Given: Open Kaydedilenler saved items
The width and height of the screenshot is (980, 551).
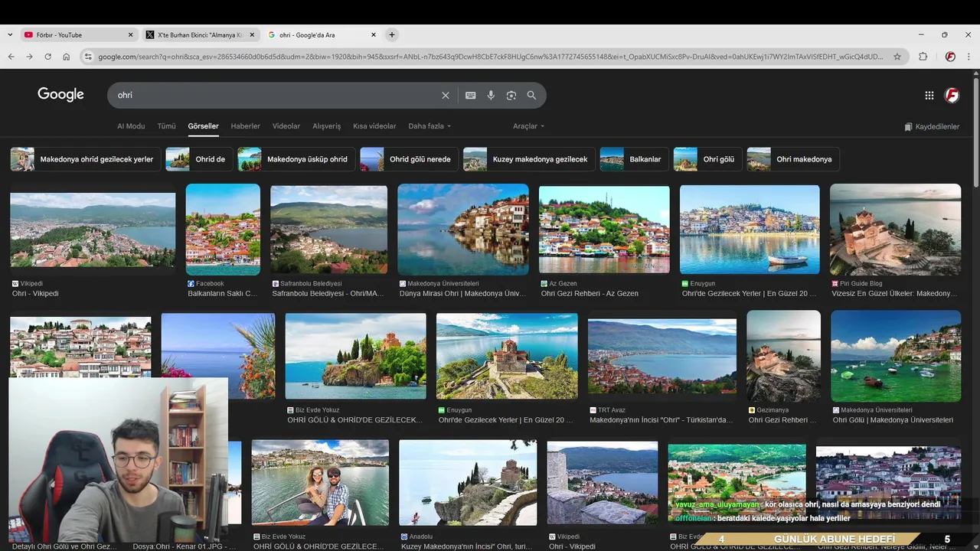Looking at the screenshot, I should tap(932, 127).
